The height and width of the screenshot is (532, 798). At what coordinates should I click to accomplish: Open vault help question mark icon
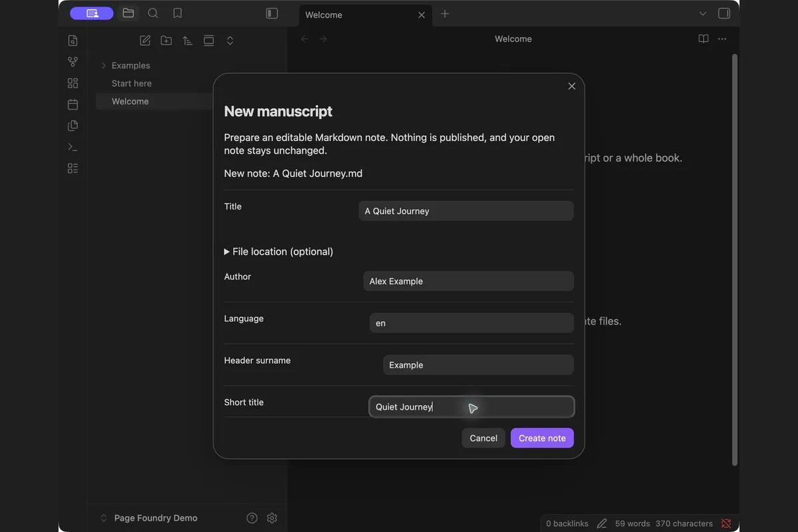[252, 518]
